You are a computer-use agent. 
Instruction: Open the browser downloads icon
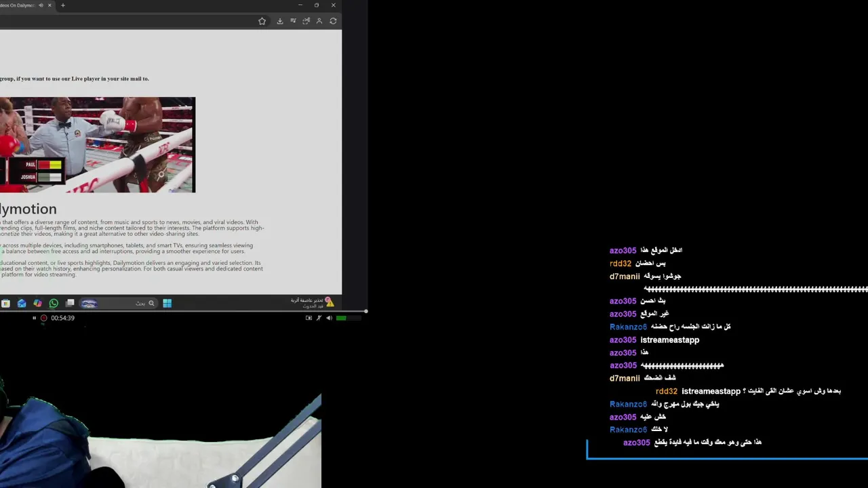(279, 21)
